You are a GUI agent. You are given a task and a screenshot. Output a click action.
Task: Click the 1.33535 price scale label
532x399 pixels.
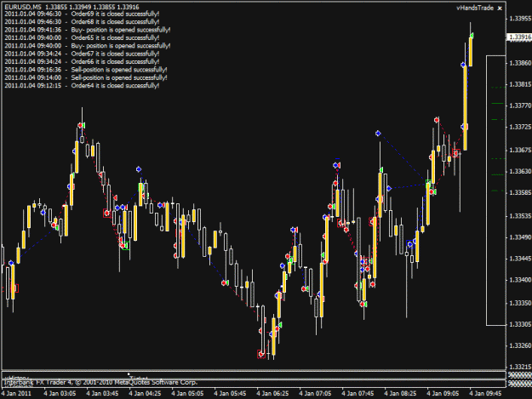tap(520, 216)
